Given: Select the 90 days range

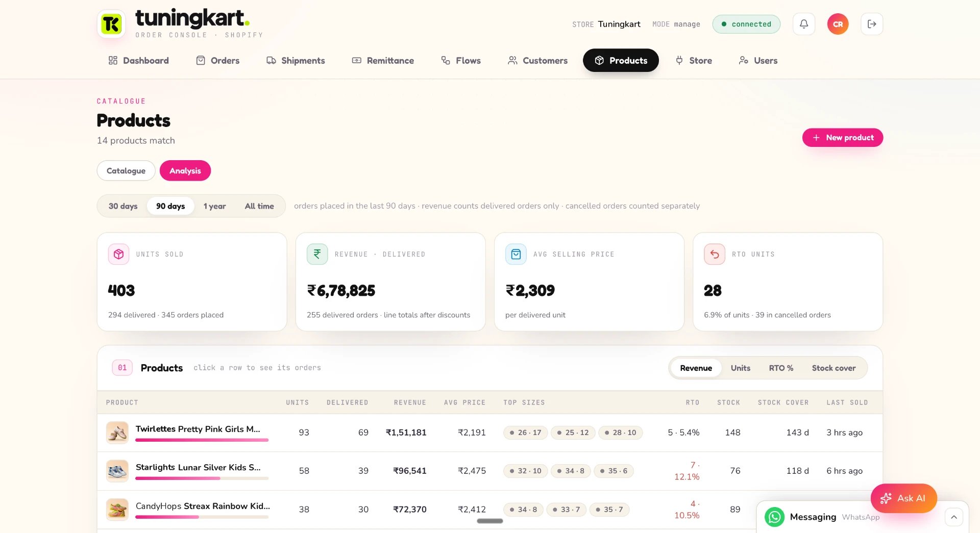Looking at the screenshot, I should click(x=170, y=206).
